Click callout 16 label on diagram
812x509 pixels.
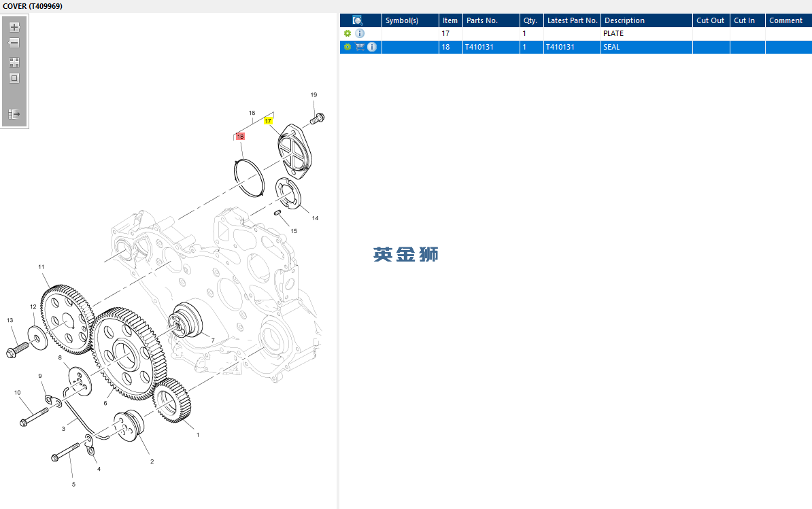point(252,113)
